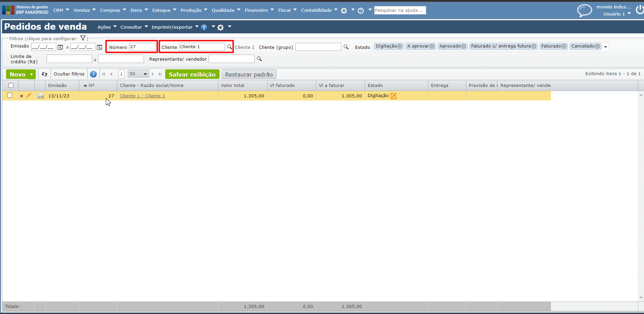Click the Restaurar padrão button
Image resolution: width=644 pixels, height=314 pixels.
(x=249, y=74)
